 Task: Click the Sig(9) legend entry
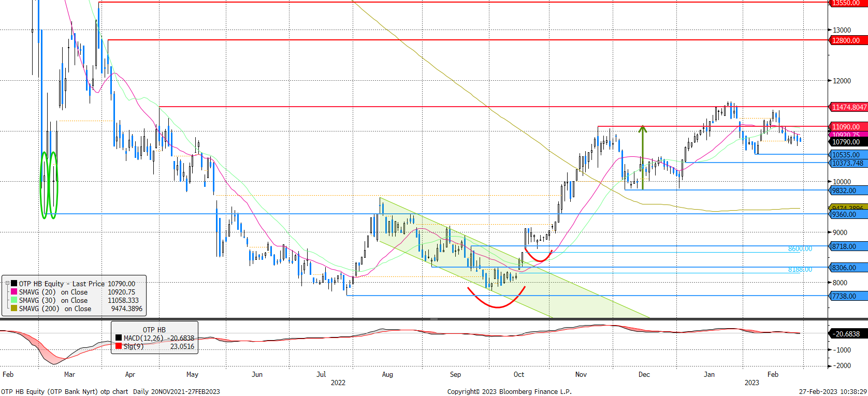pyautogui.click(x=154, y=346)
